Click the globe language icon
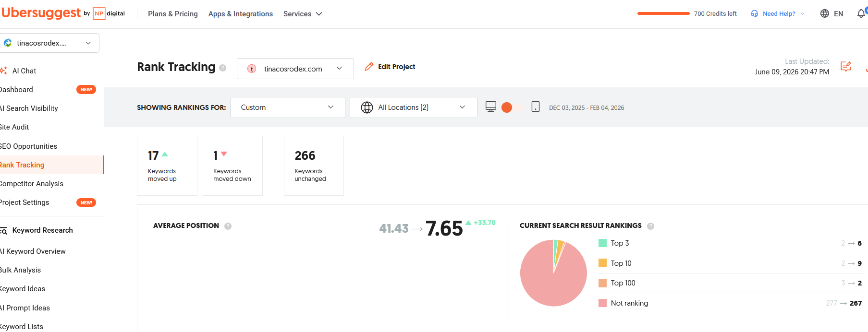Viewport: 868px width, 332px height. 825,13
